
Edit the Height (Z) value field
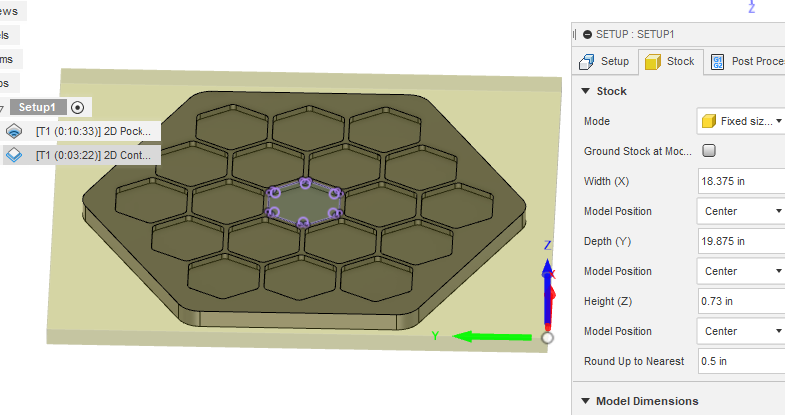(x=741, y=301)
